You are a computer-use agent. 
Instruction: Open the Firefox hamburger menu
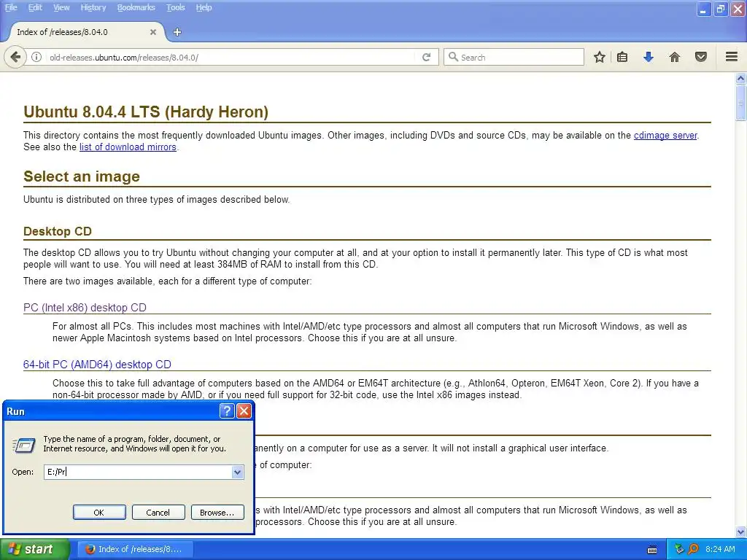732,57
